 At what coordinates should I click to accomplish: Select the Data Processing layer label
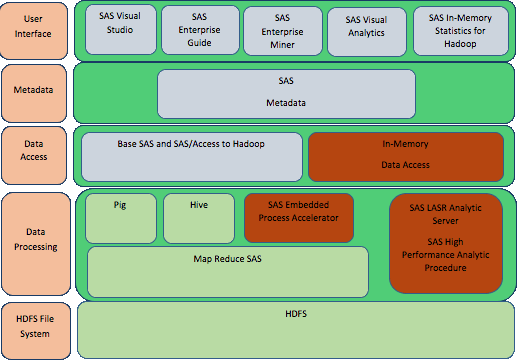(36, 244)
